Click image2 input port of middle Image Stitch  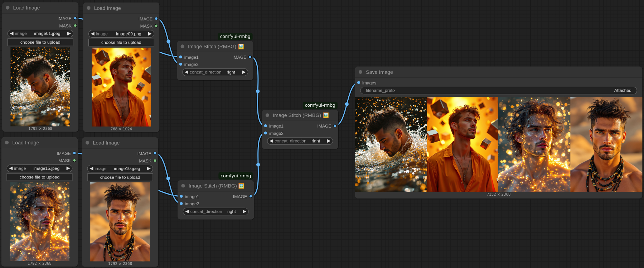[266, 133]
